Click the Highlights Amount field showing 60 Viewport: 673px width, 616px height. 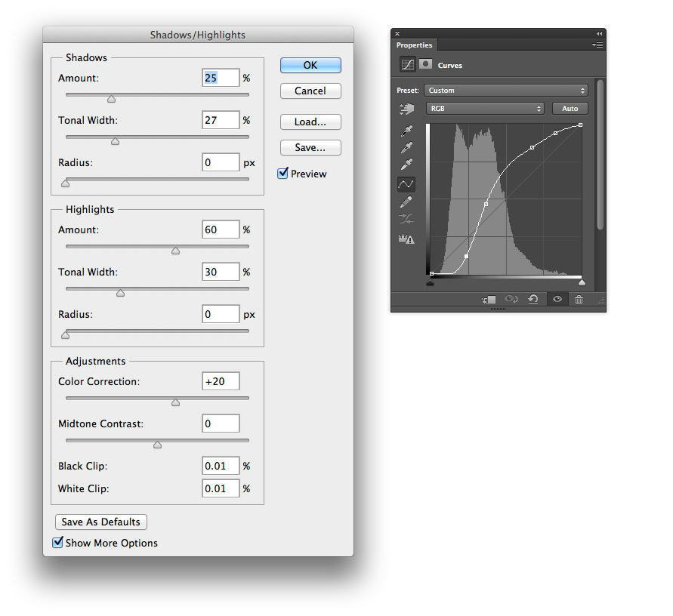(x=221, y=229)
